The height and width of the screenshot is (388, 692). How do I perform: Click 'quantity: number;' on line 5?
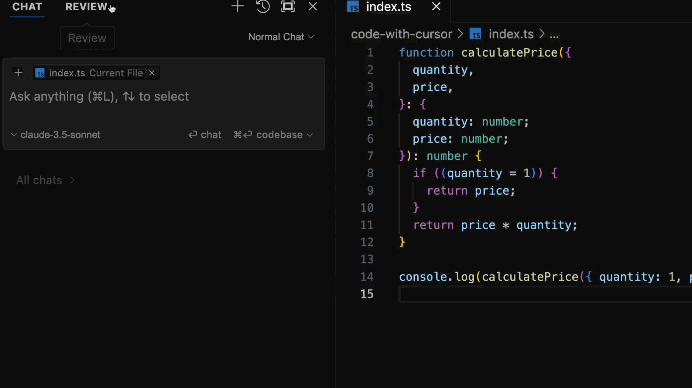470,122
